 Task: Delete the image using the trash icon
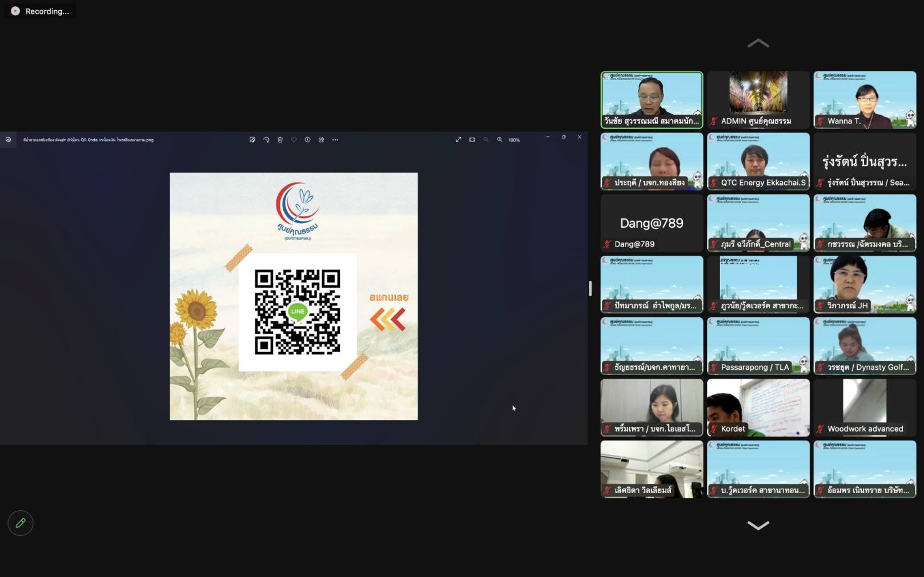(280, 140)
